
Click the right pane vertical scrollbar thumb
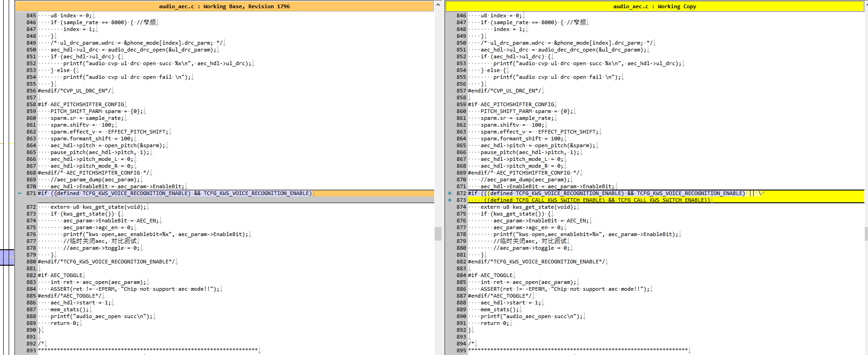pyautogui.click(x=866, y=233)
